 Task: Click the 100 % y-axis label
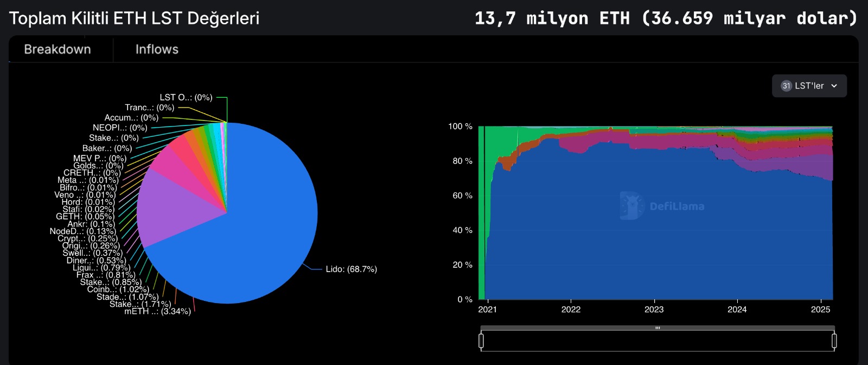click(x=460, y=127)
